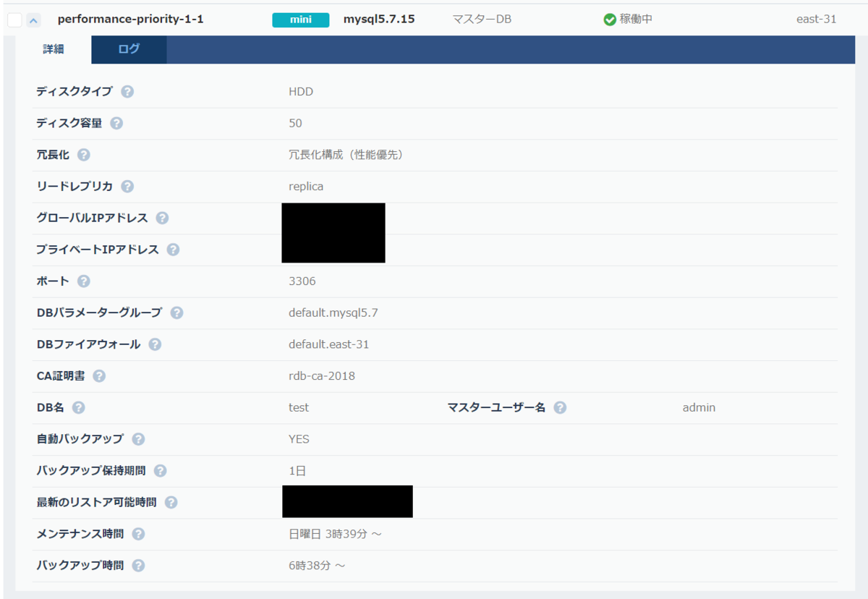
Task: Click the mini plan badge
Action: [x=300, y=20]
